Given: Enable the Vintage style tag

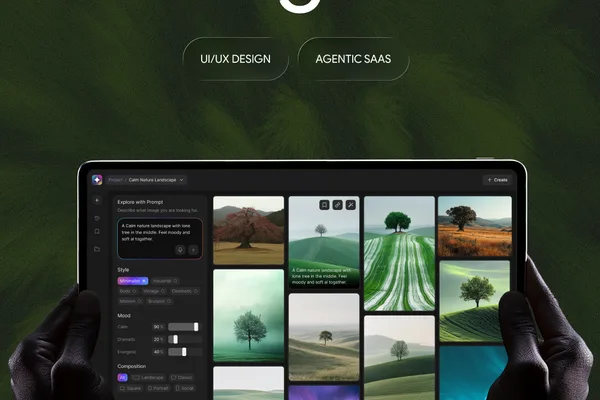Looking at the screenshot, I should (x=154, y=291).
